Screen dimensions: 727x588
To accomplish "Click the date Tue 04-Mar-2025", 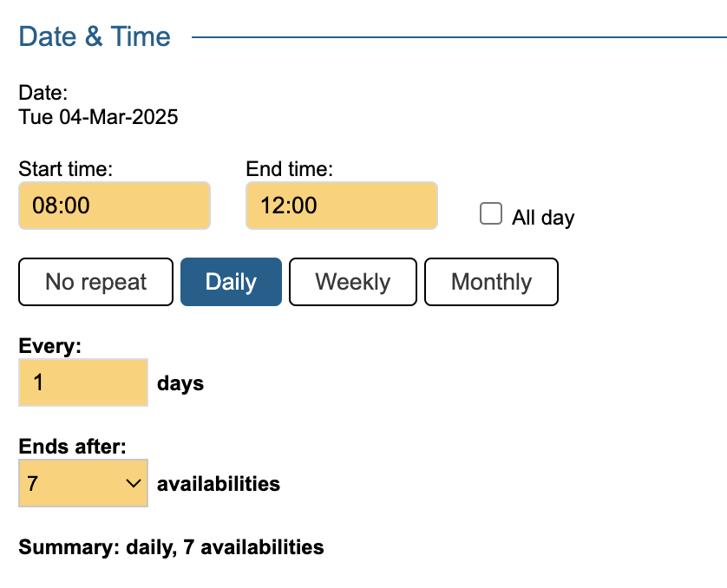I will click(98, 117).
